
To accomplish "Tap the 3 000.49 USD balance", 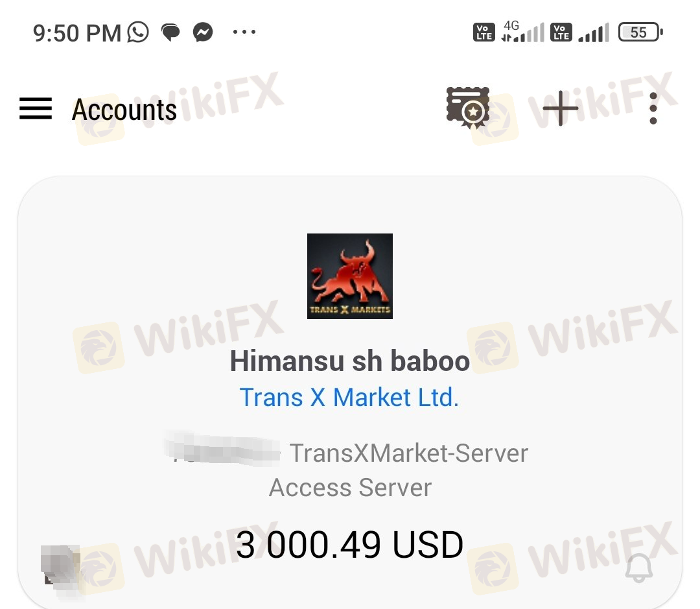I will [x=349, y=545].
